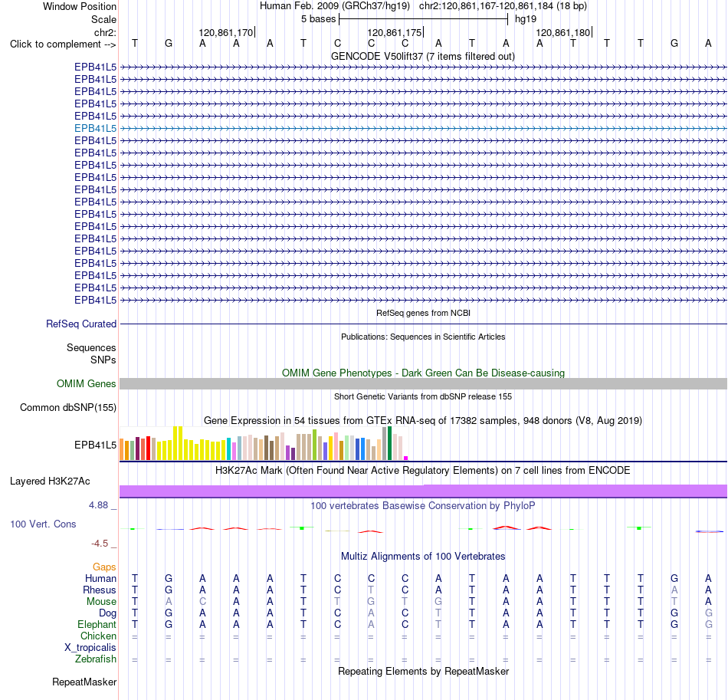The width and height of the screenshot is (728, 700).
Task: Select the Rhesus alignment row label
Action: click(100, 590)
